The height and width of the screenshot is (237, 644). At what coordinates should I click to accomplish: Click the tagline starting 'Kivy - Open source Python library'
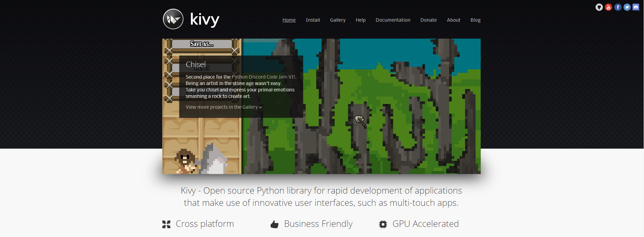(x=321, y=197)
